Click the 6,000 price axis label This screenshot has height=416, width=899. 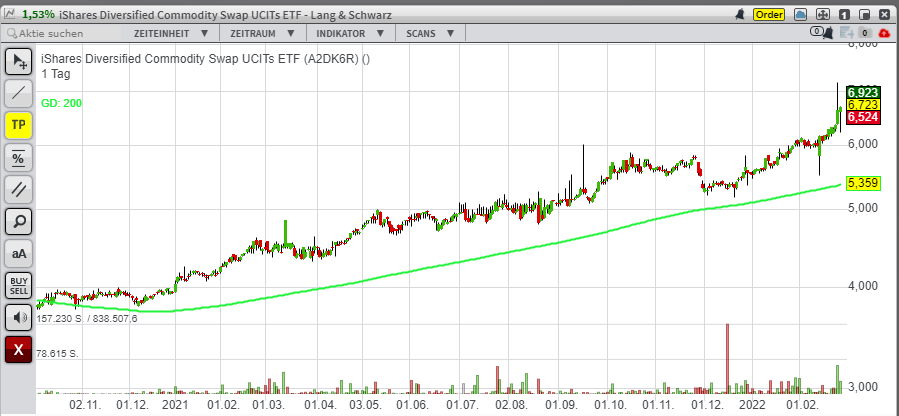tap(863, 144)
